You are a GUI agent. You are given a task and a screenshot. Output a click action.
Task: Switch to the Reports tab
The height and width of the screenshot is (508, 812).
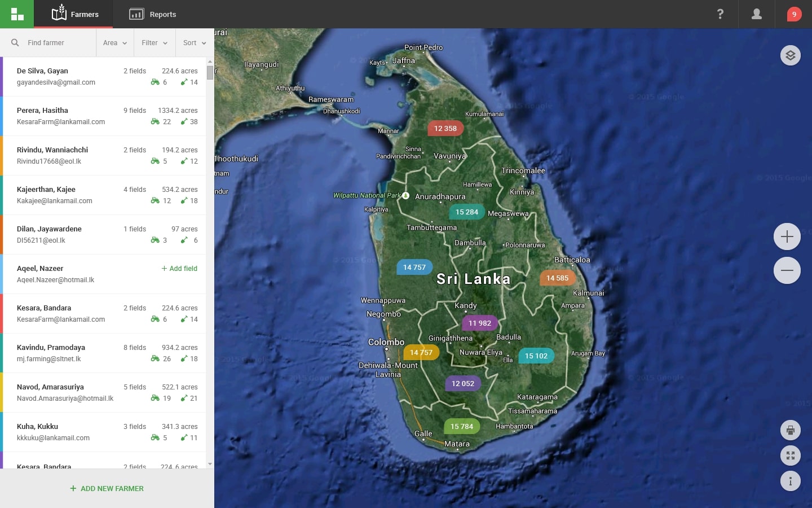pos(153,14)
